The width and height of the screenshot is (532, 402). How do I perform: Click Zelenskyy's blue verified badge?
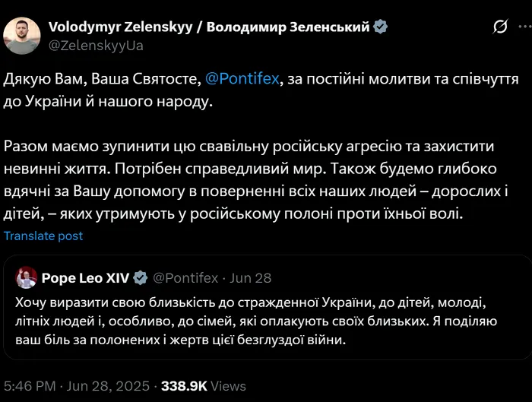tap(381, 27)
